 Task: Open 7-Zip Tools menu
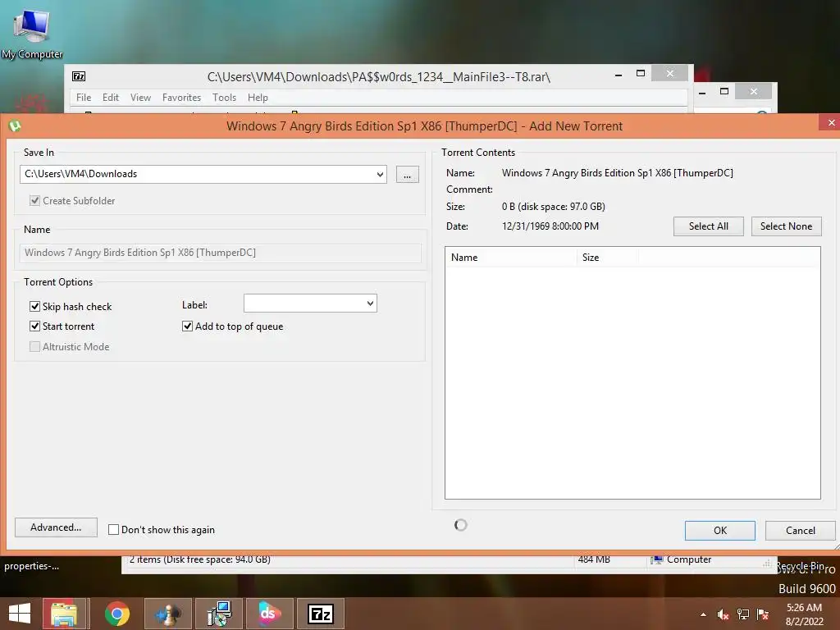pos(224,98)
